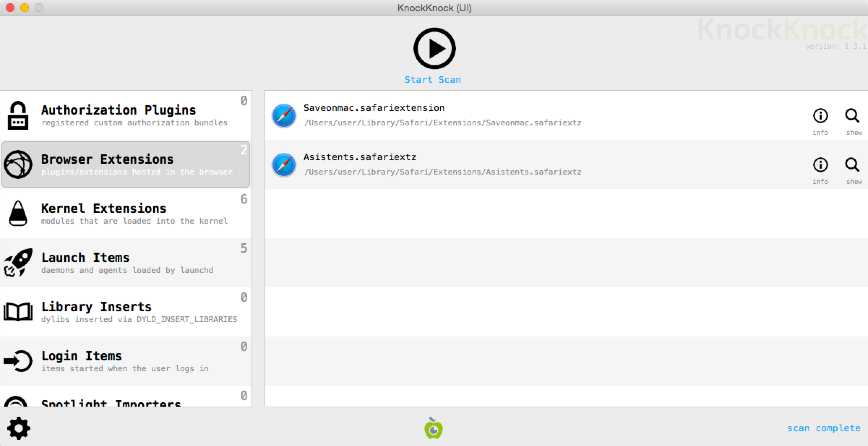Click the Launch Items count 5
This screenshot has height=446, width=868.
pyautogui.click(x=244, y=248)
